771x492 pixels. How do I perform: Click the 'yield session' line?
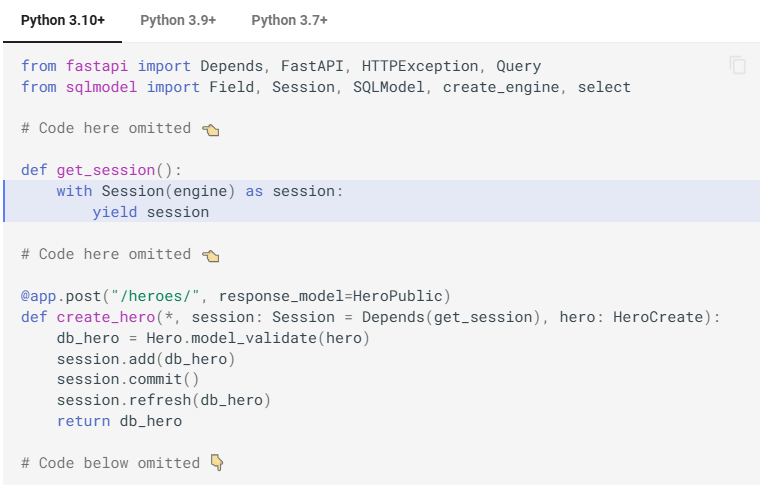tap(150, 212)
